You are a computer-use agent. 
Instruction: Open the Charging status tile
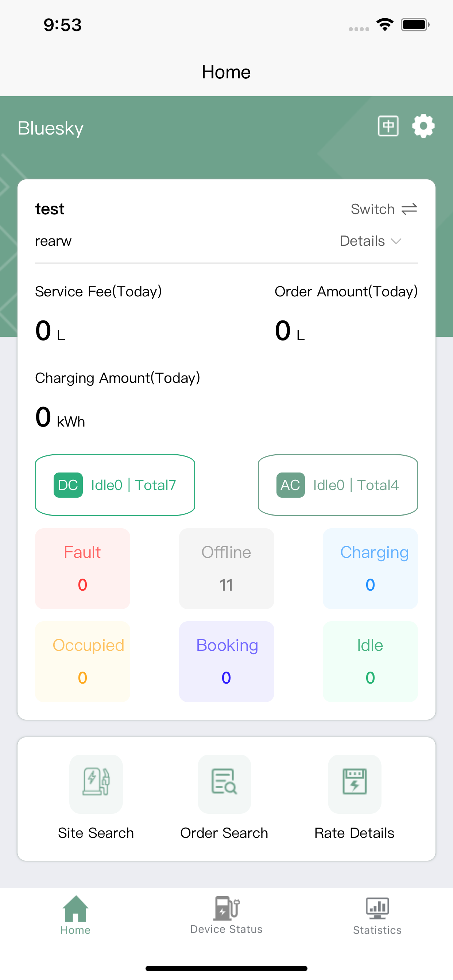coord(371,569)
